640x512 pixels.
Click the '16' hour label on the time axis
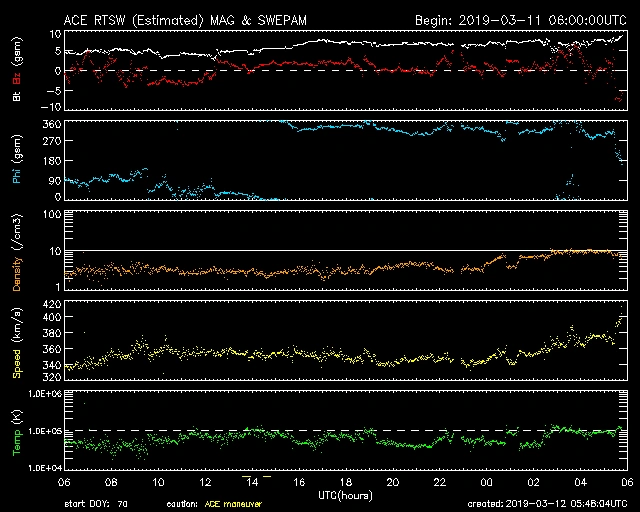click(299, 482)
